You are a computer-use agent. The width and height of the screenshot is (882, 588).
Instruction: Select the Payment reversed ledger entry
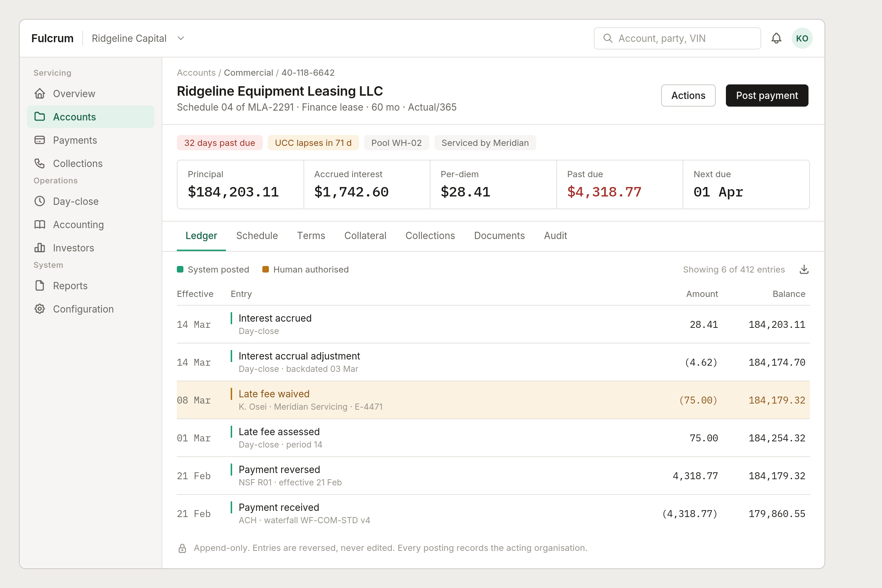tap(493, 476)
